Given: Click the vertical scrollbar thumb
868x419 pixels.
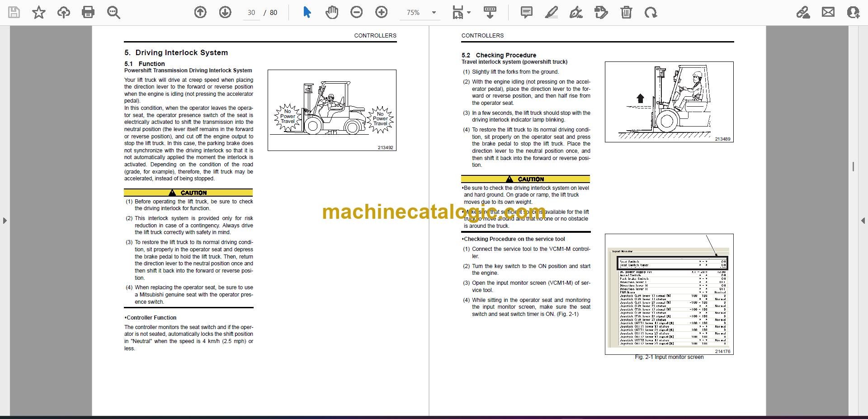Looking at the screenshot, I should [853, 167].
